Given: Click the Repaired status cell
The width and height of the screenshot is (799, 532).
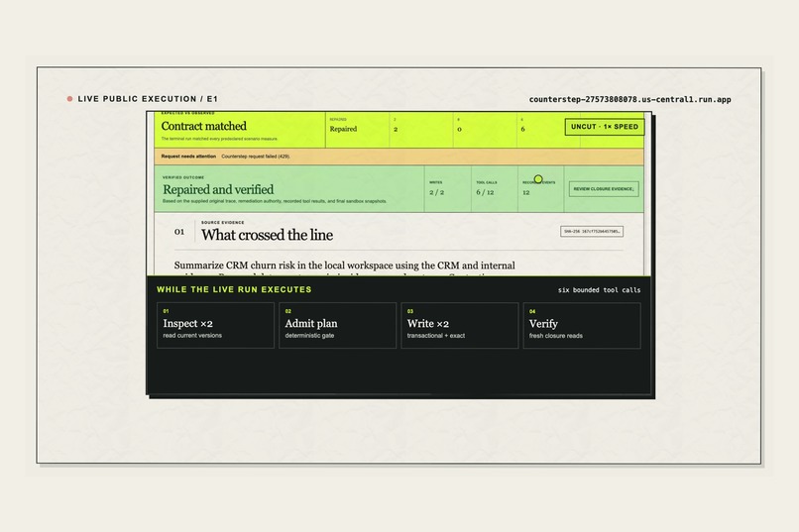Looking at the screenshot, I should 343,129.
